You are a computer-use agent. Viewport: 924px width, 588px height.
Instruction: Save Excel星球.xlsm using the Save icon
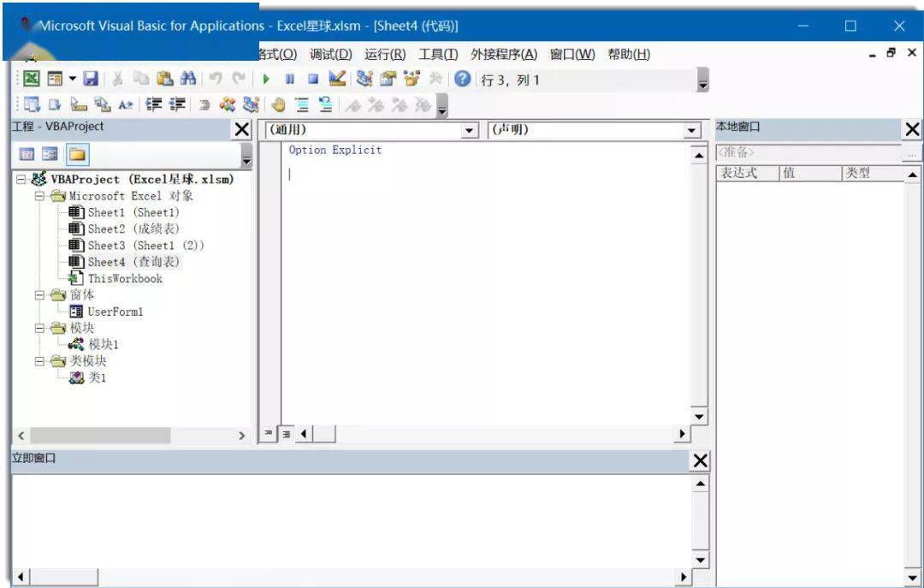coord(91,78)
